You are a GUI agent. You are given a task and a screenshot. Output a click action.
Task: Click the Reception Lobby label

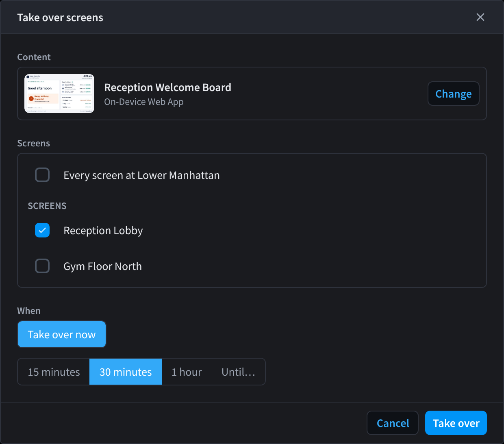pyautogui.click(x=103, y=231)
